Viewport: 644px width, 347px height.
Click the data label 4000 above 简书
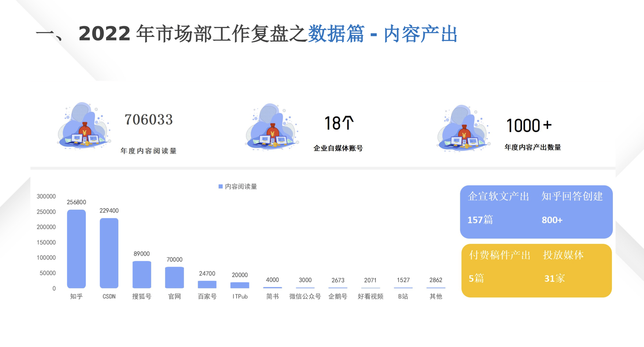pyautogui.click(x=272, y=280)
